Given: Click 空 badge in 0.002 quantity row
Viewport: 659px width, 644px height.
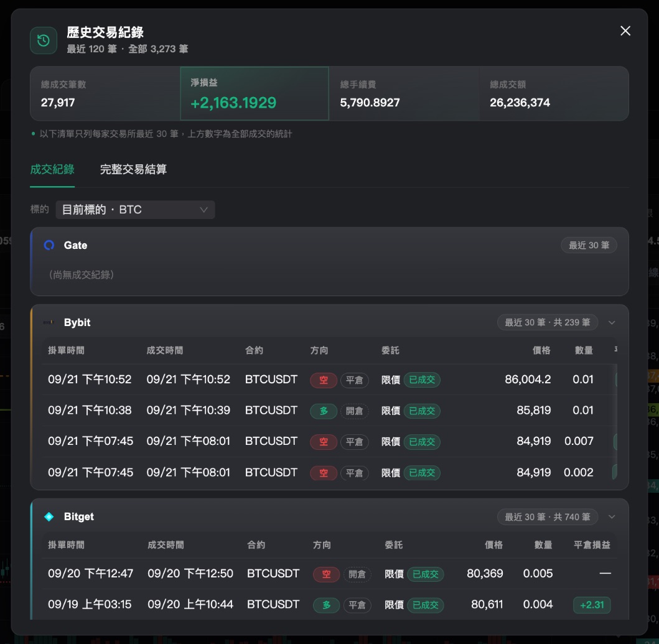Looking at the screenshot, I should tap(324, 473).
